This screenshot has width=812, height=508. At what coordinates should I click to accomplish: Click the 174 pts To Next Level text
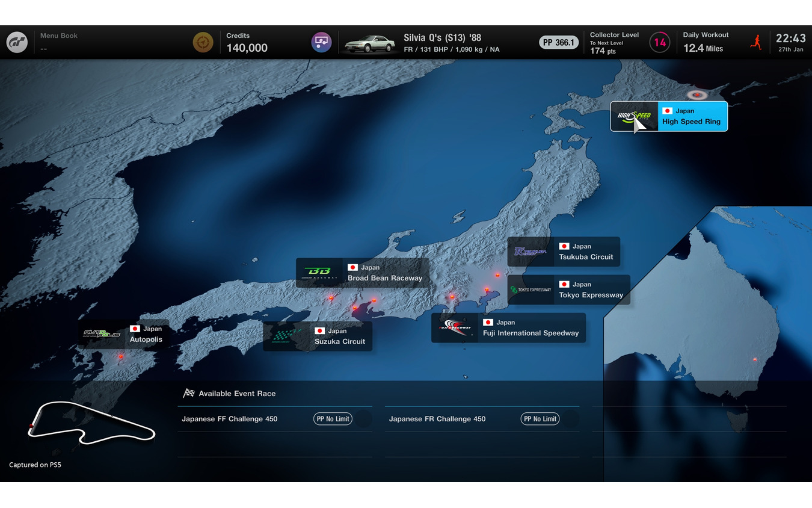[x=602, y=51]
